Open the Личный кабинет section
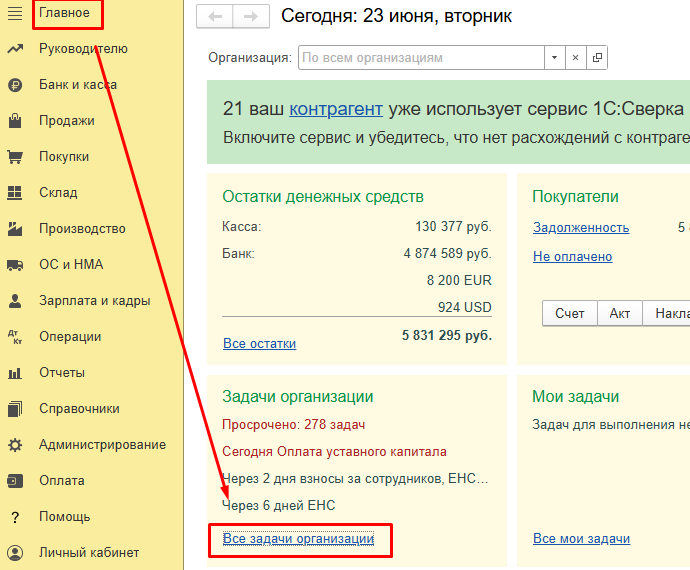 89,553
